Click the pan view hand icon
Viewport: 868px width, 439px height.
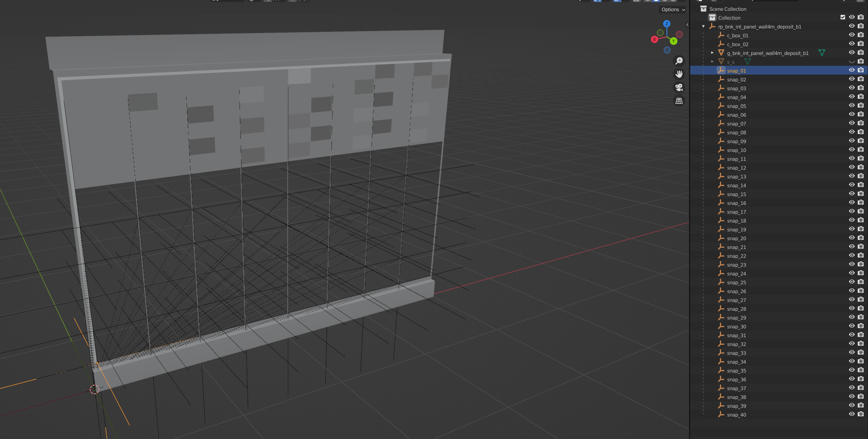(679, 74)
